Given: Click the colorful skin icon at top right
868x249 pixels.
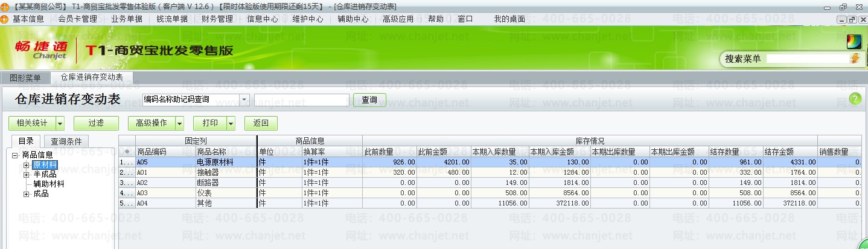Looking at the screenshot, I should point(854,42).
